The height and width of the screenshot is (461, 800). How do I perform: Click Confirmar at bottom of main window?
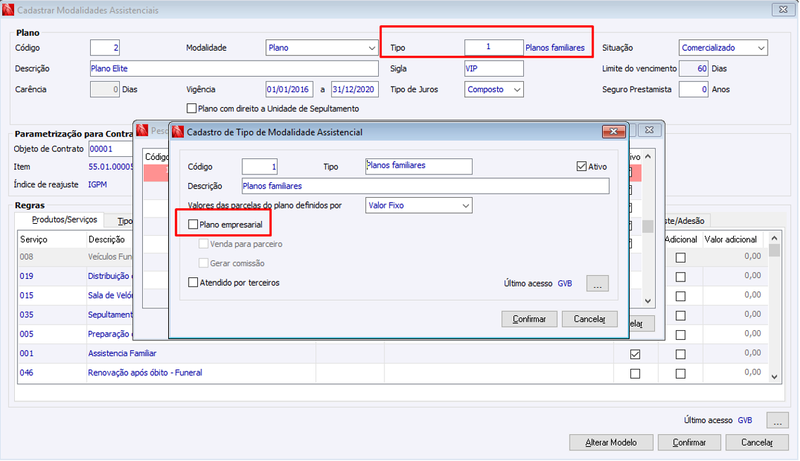[689, 443]
